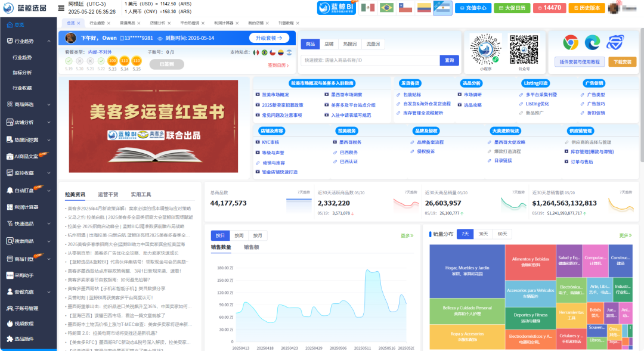Expand the 快速选品 sidebar section
The image size is (644, 351).
(49, 223)
